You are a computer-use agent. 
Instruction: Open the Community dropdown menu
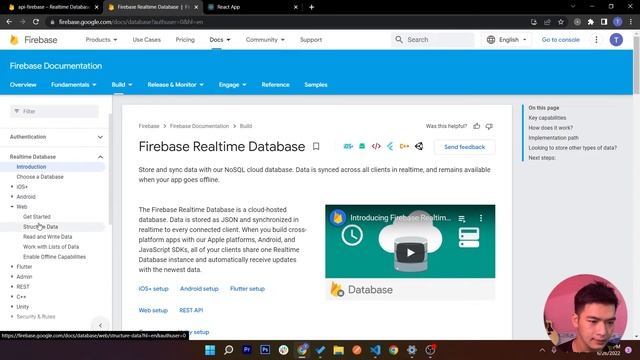point(265,40)
